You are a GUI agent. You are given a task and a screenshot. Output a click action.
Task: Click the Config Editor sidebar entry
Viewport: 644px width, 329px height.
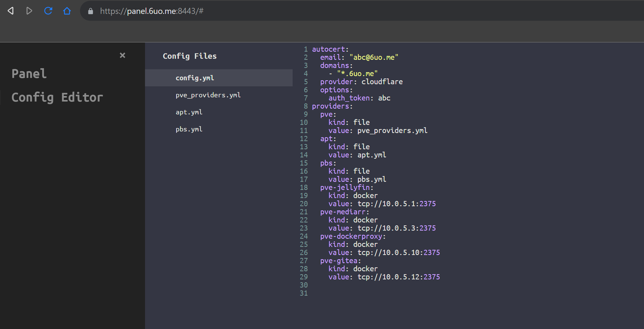pyautogui.click(x=57, y=97)
